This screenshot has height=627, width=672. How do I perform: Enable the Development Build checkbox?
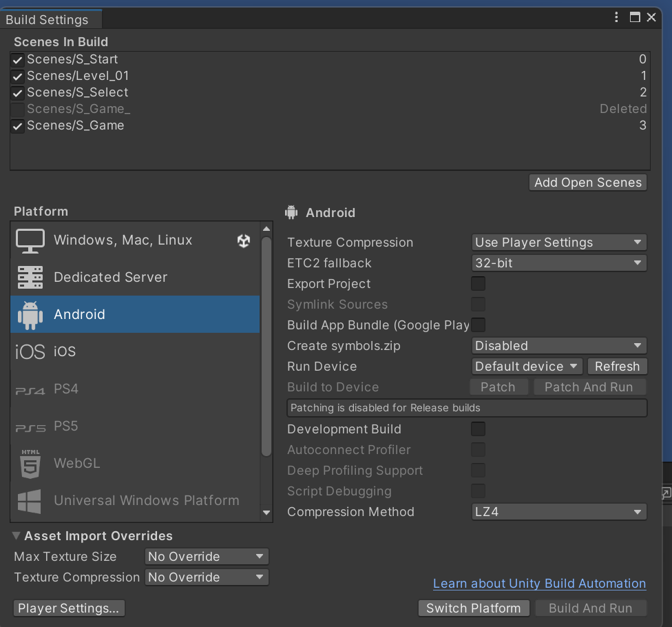coord(479,429)
